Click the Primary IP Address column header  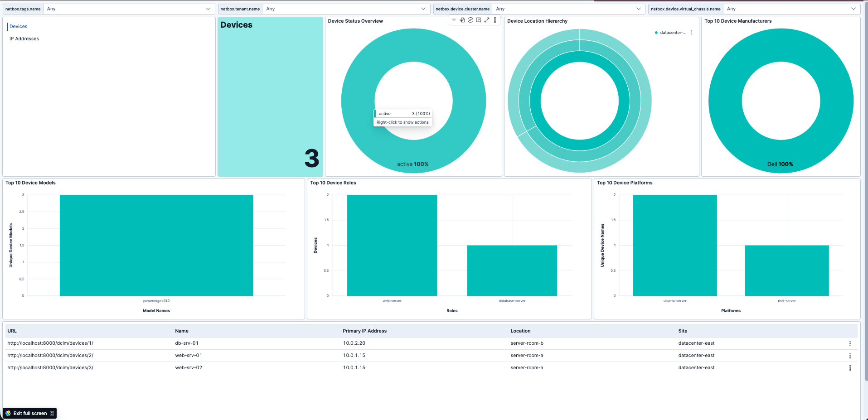click(364, 331)
